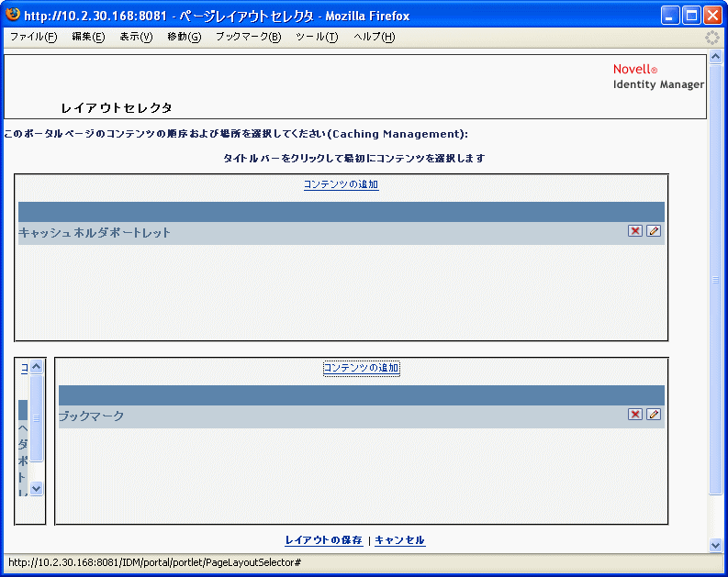
Task: Click the Novell Identity Manager logo
Action: (658, 76)
